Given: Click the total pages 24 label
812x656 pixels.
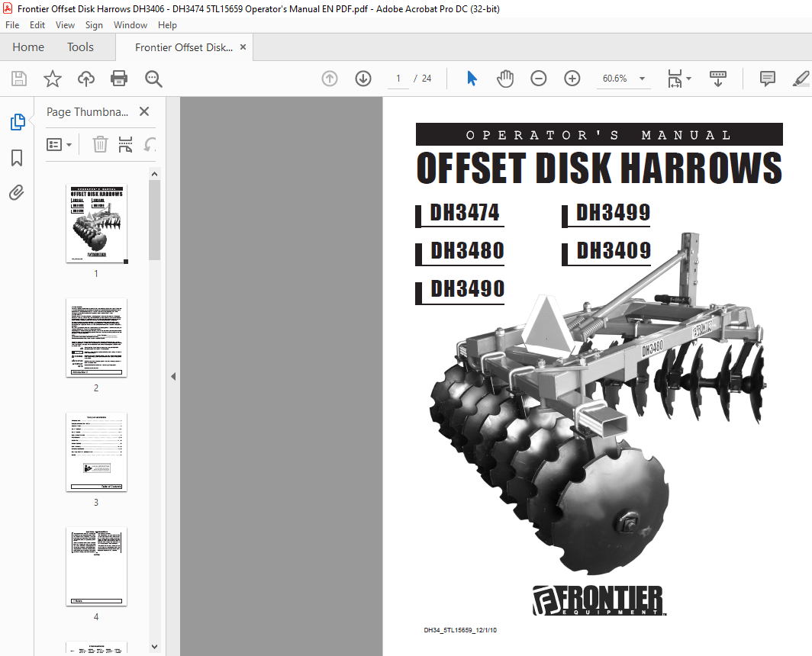Looking at the screenshot, I should pyautogui.click(x=426, y=79).
